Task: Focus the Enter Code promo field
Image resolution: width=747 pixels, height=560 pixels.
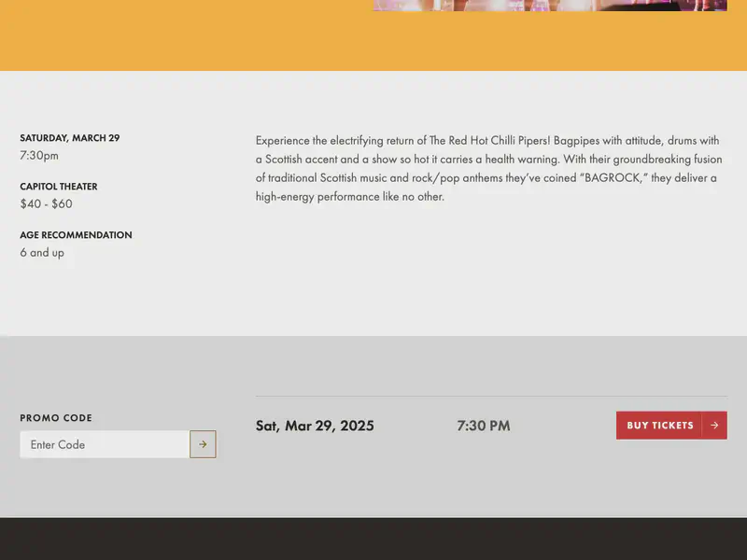Action: 105,444
